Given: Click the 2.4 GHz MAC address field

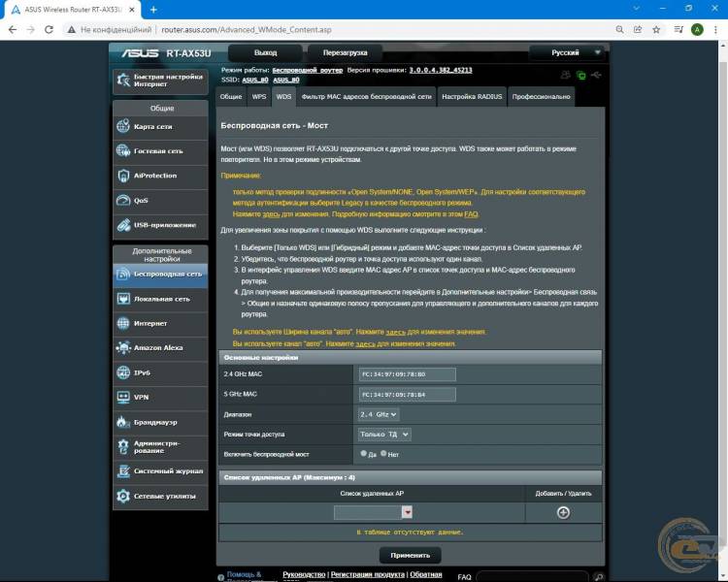Looking at the screenshot, I should (x=407, y=374).
